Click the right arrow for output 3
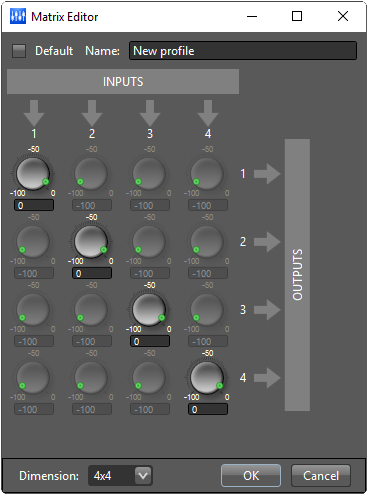The width and height of the screenshot is (368, 495). pyautogui.click(x=267, y=310)
